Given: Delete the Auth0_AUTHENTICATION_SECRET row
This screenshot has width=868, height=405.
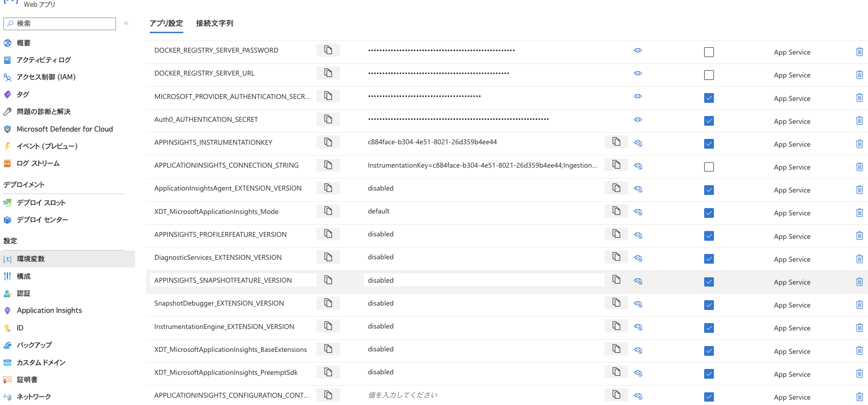Looking at the screenshot, I should point(859,121).
